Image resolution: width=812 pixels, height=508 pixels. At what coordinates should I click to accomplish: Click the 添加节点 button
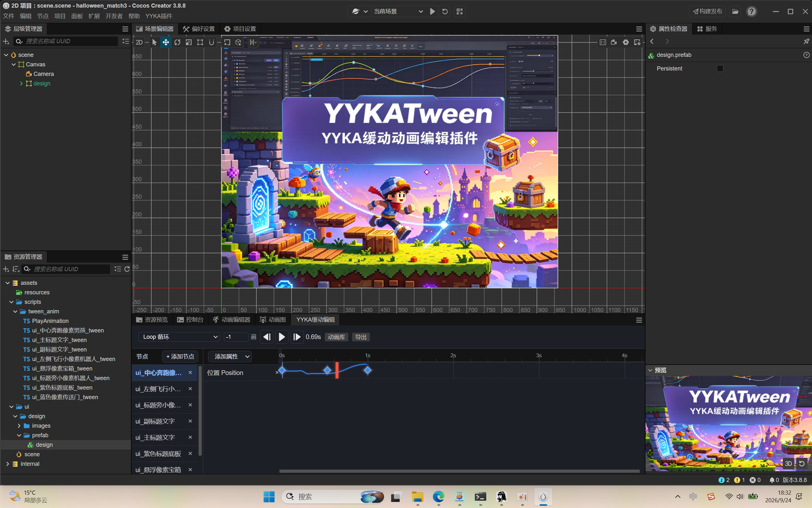[x=180, y=357]
